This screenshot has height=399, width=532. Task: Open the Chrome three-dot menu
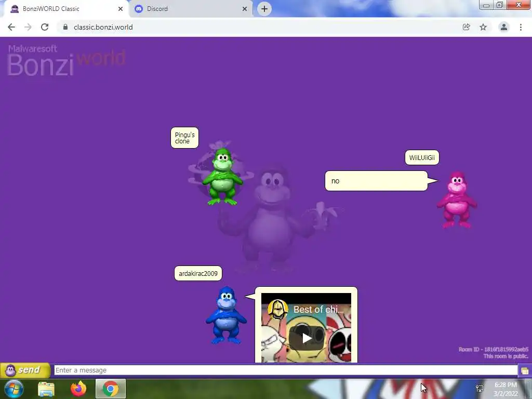tap(521, 27)
